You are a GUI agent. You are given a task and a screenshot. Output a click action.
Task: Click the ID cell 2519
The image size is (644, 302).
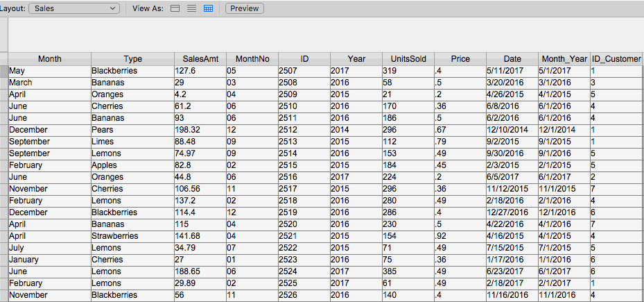304,212
